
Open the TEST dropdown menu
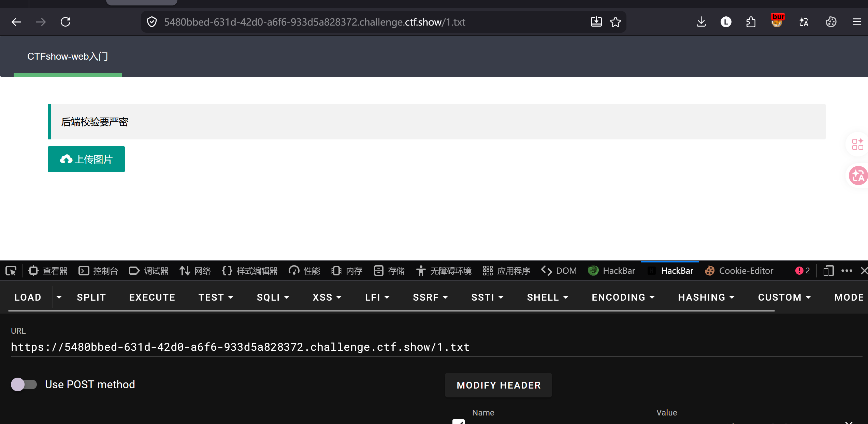[x=216, y=298]
